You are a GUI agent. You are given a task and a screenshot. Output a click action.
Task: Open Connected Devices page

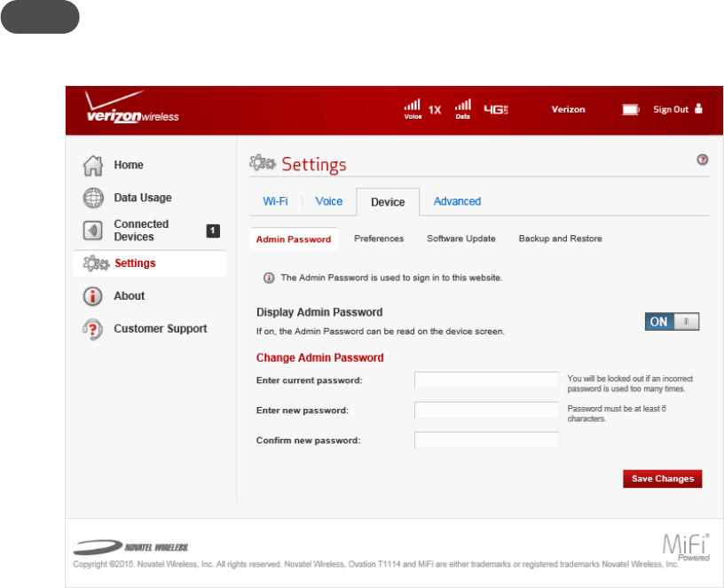[141, 231]
